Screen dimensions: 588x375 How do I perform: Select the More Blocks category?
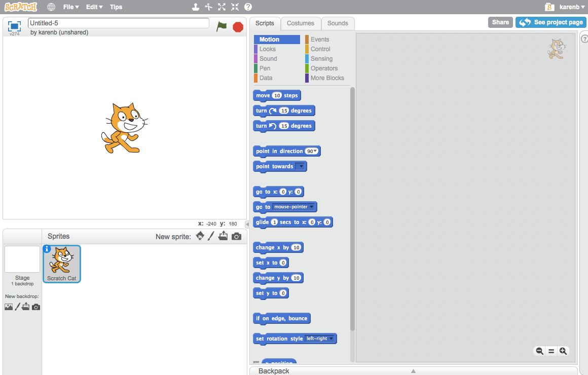tap(327, 78)
